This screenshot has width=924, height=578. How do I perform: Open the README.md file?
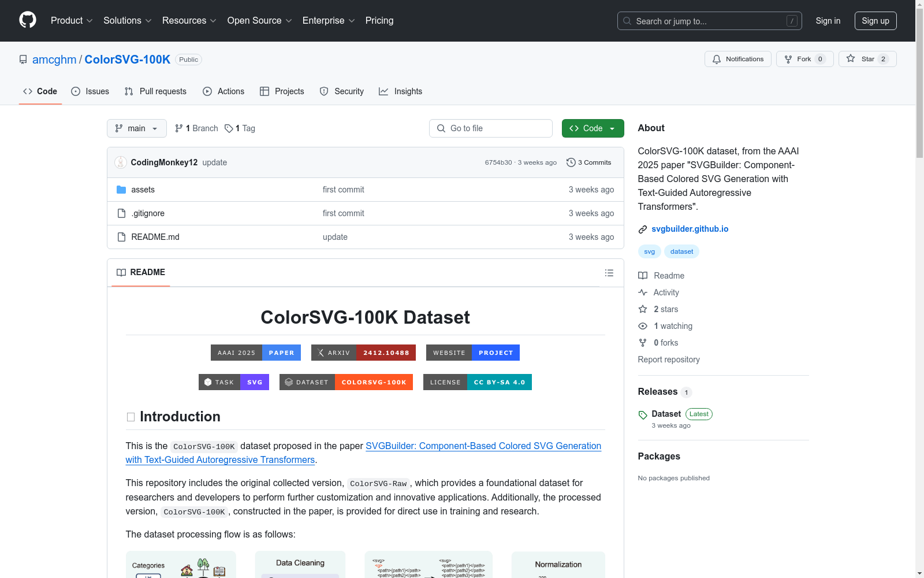pyautogui.click(x=155, y=237)
